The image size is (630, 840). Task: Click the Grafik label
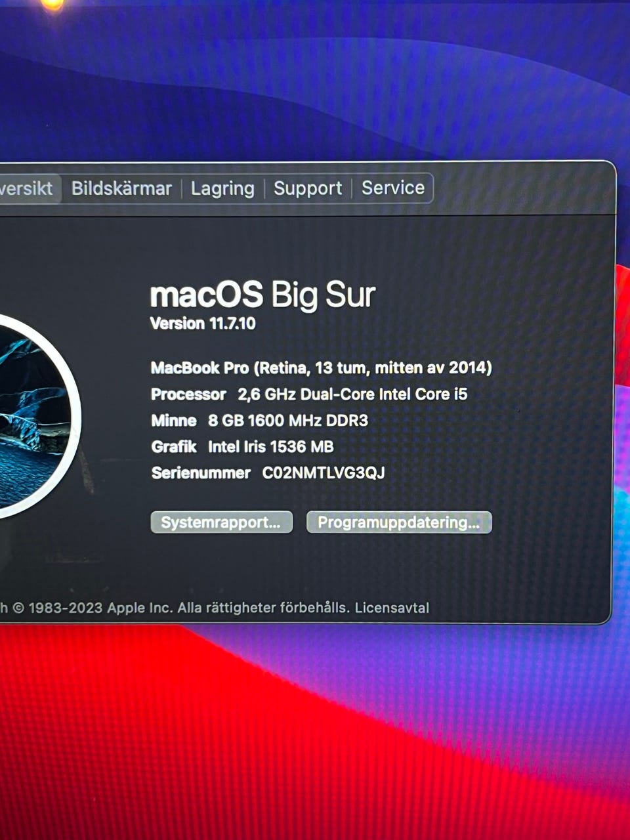tap(174, 446)
